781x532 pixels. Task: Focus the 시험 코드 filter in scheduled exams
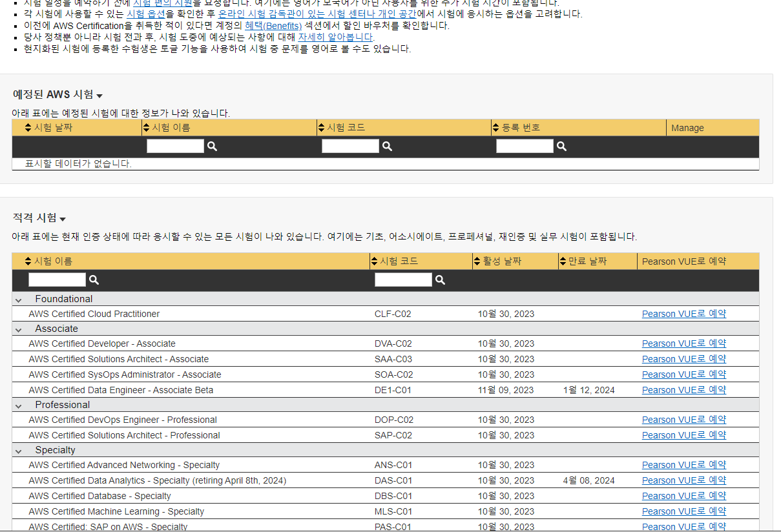(350, 146)
